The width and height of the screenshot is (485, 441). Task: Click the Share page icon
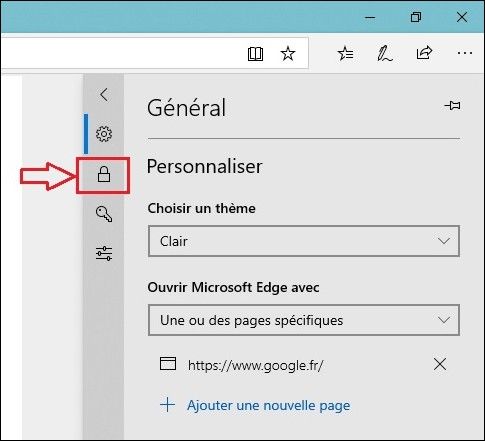424,53
